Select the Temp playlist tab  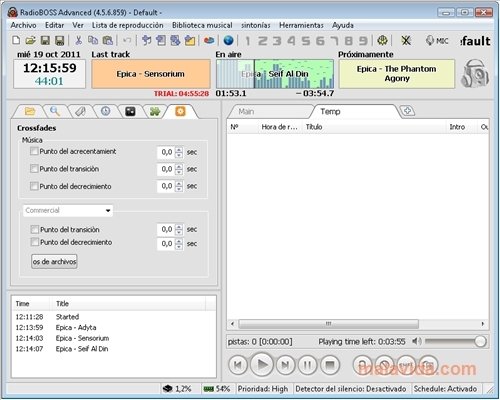(x=353, y=111)
